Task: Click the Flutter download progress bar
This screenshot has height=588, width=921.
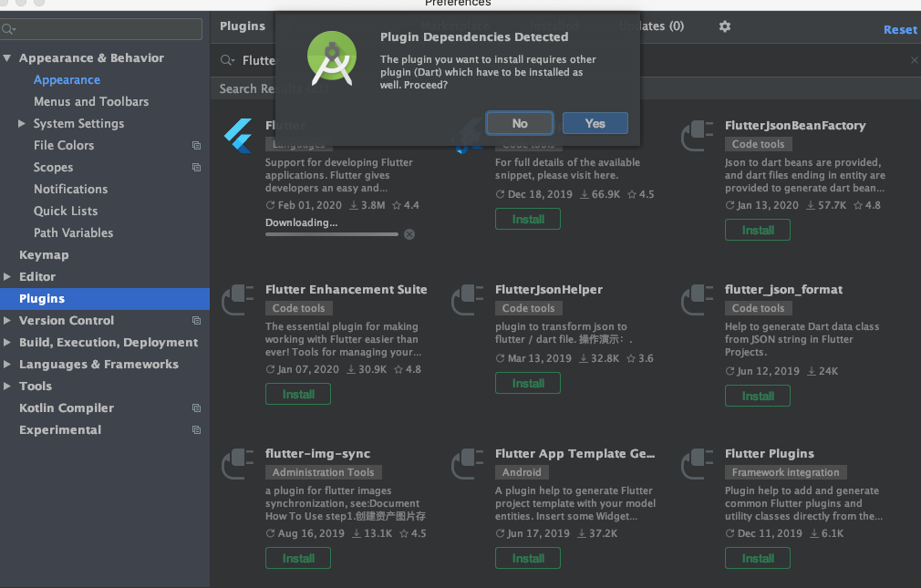Action: point(331,234)
